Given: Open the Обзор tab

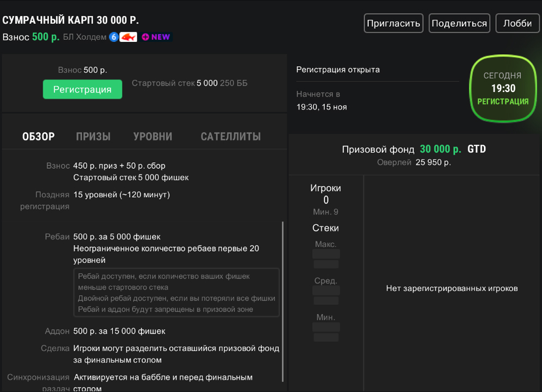Looking at the screenshot, I should pyautogui.click(x=38, y=137).
